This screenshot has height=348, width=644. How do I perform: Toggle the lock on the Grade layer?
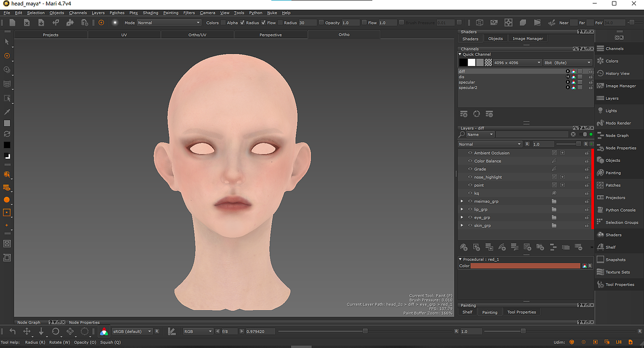pos(587,169)
